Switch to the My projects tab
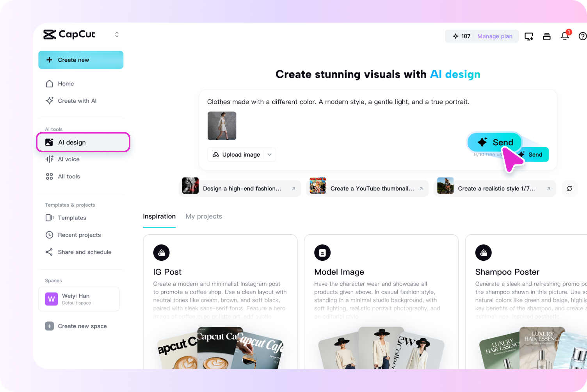Image resolution: width=587 pixels, height=392 pixels. [204, 216]
